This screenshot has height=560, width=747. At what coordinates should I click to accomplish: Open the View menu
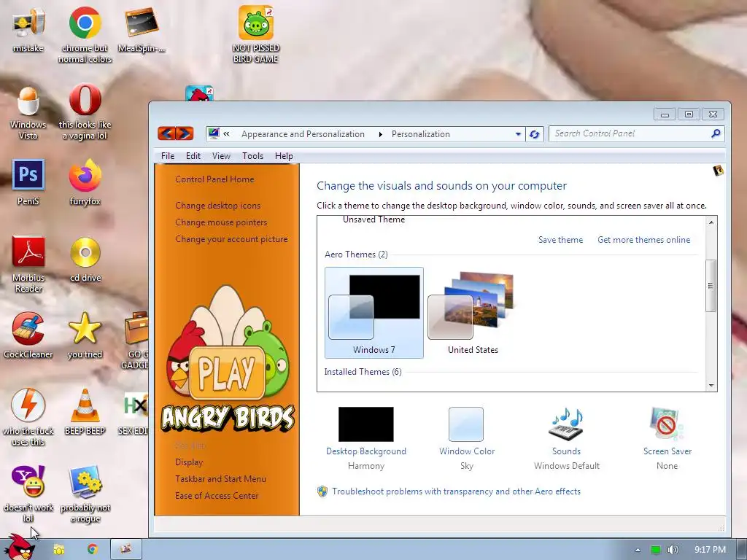pyautogui.click(x=221, y=156)
